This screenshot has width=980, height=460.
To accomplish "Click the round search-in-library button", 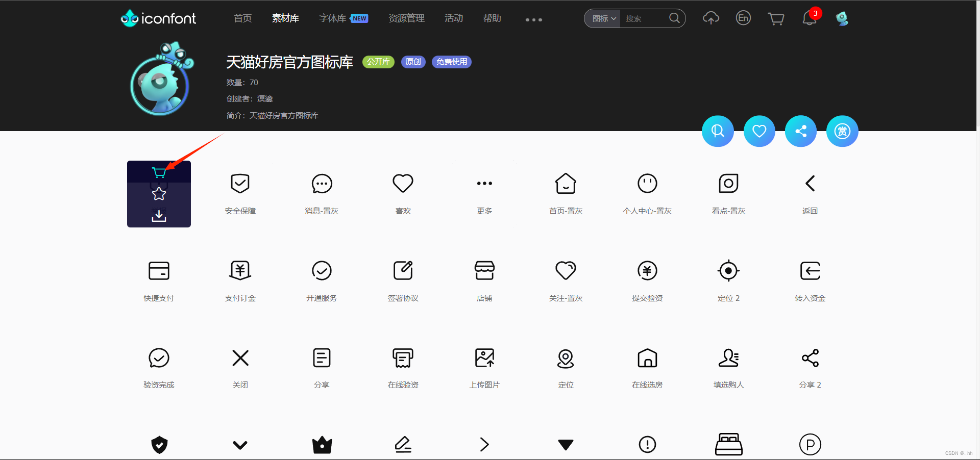I will click(x=718, y=131).
